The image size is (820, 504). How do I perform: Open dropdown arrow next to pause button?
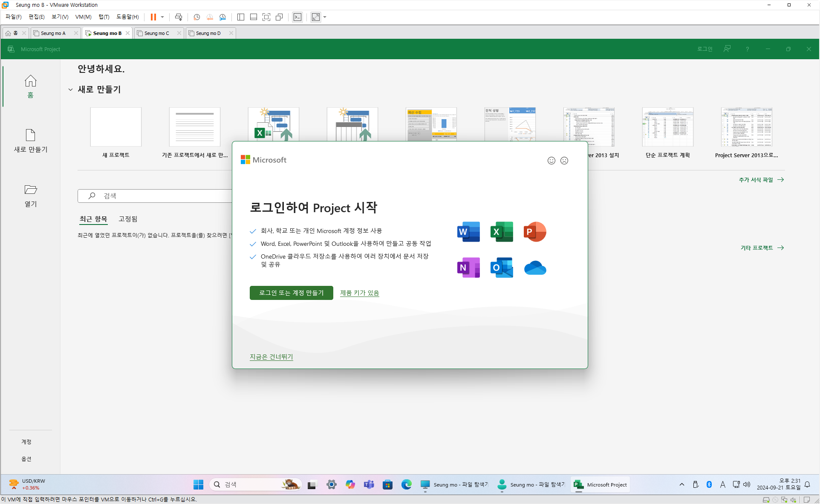(162, 17)
